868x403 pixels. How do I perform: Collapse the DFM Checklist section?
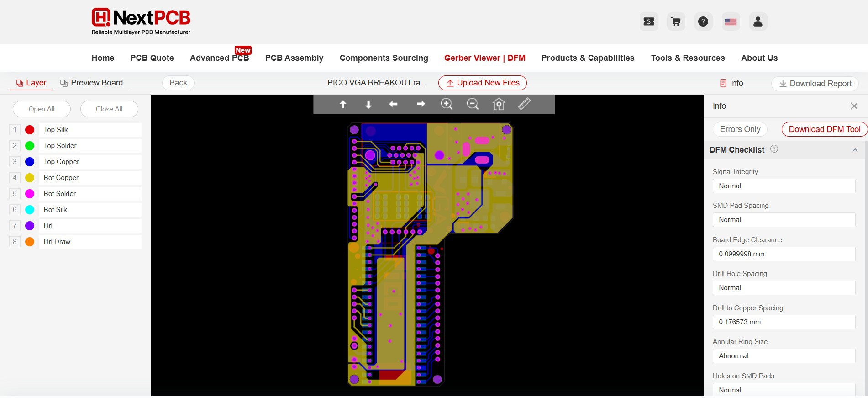[x=855, y=150]
